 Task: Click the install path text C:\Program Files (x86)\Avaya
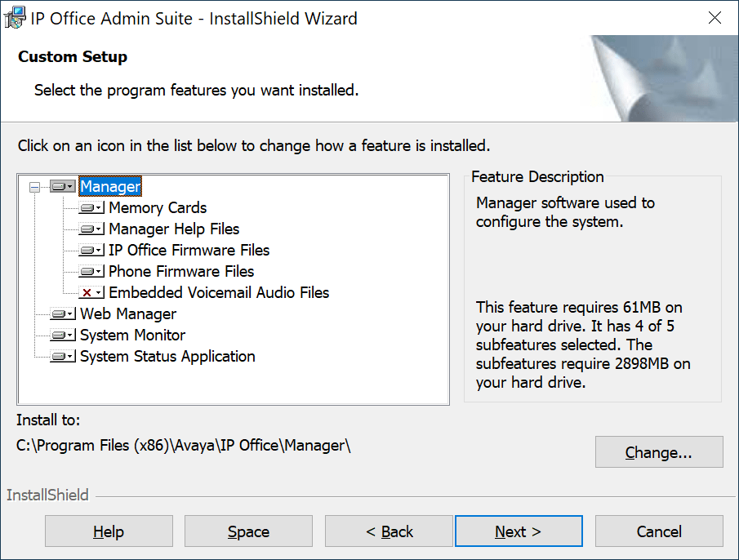[x=184, y=446]
